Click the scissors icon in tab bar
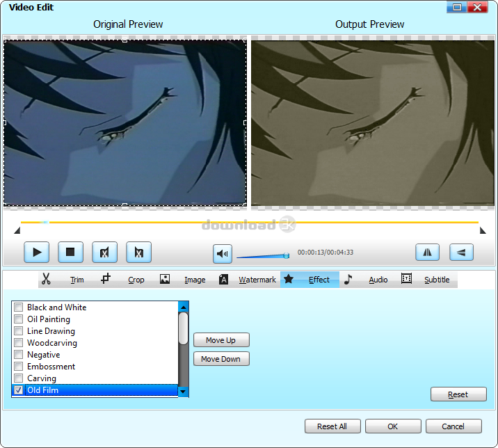Screen dimensions: 498x448 click(x=47, y=280)
